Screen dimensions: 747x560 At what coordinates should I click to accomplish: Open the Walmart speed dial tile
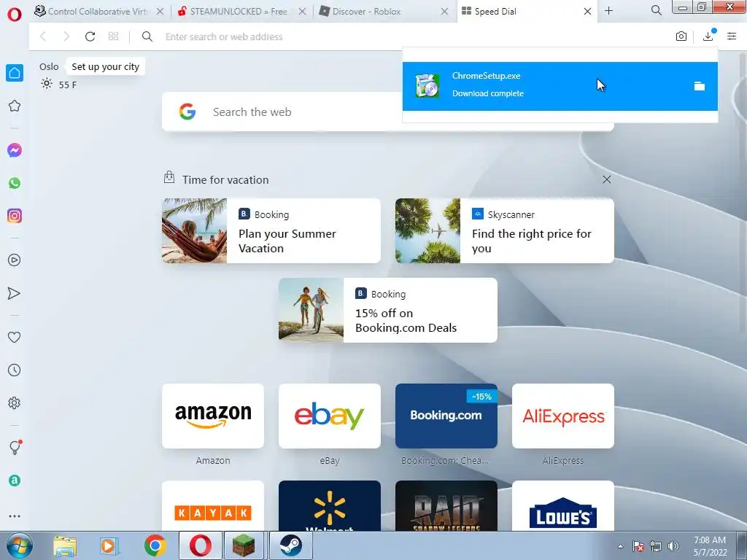click(330, 506)
